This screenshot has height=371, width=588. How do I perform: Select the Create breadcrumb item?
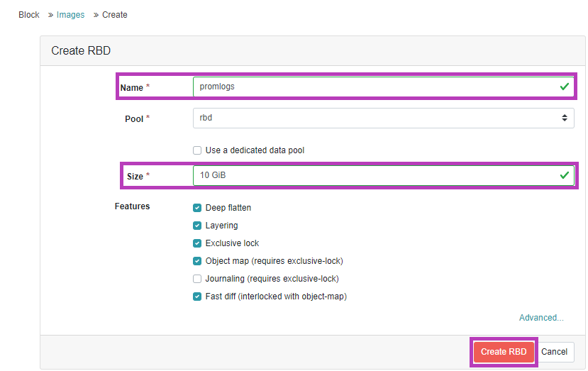(115, 15)
